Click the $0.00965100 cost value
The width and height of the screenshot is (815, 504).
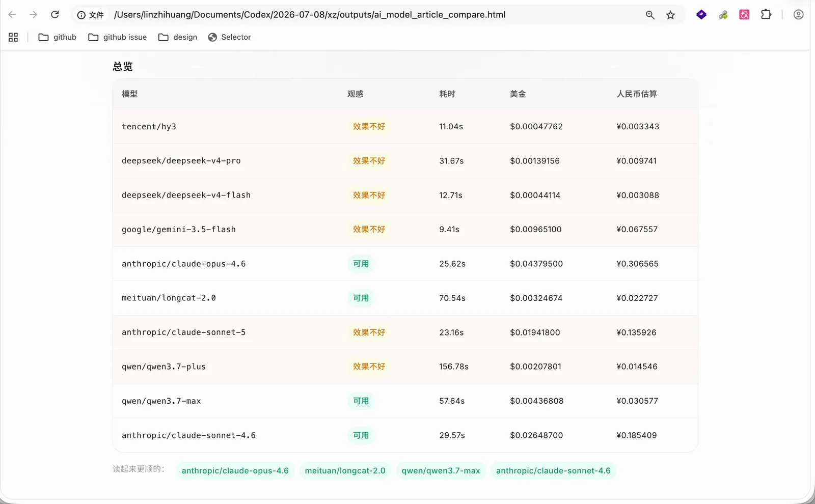[536, 230]
